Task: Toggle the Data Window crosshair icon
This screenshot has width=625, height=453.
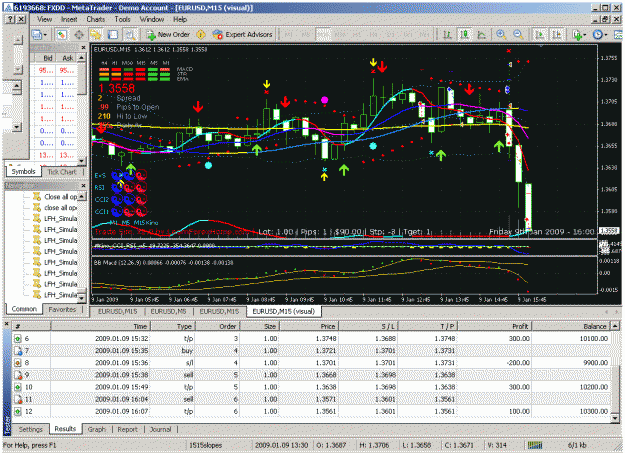Action: pyautogui.click(x=79, y=35)
